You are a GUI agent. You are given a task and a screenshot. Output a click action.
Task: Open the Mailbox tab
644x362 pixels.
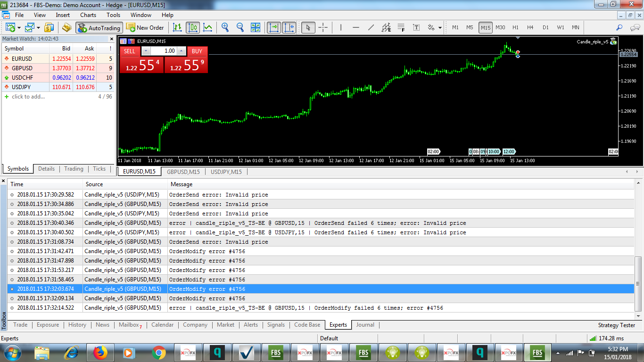click(130, 325)
